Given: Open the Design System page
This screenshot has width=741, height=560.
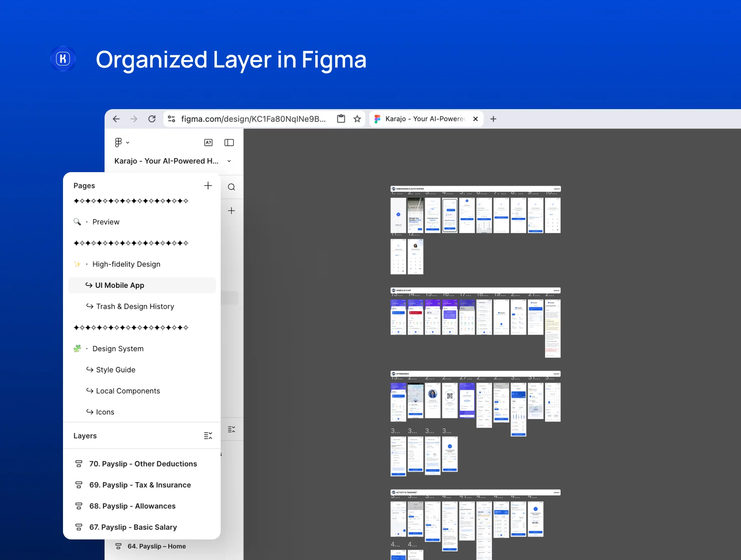Looking at the screenshot, I should pos(142,349).
